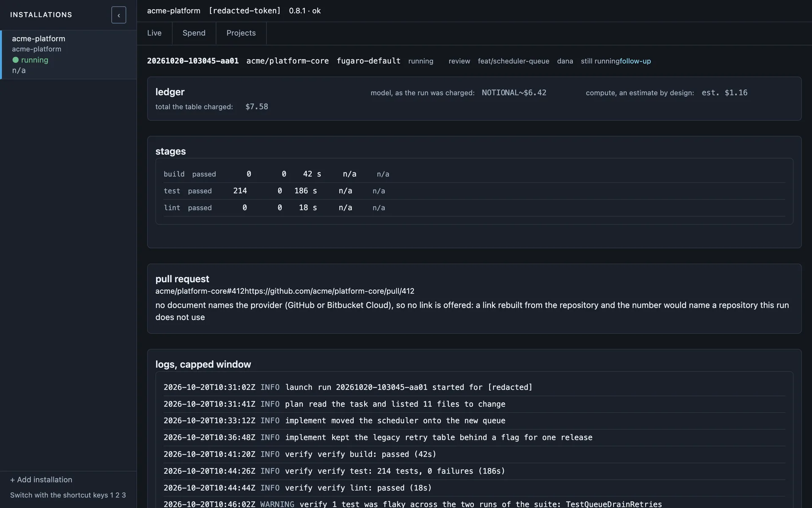Click the 186 s duration cell
This screenshot has height=508, width=812.
pyautogui.click(x=305, y=191)
